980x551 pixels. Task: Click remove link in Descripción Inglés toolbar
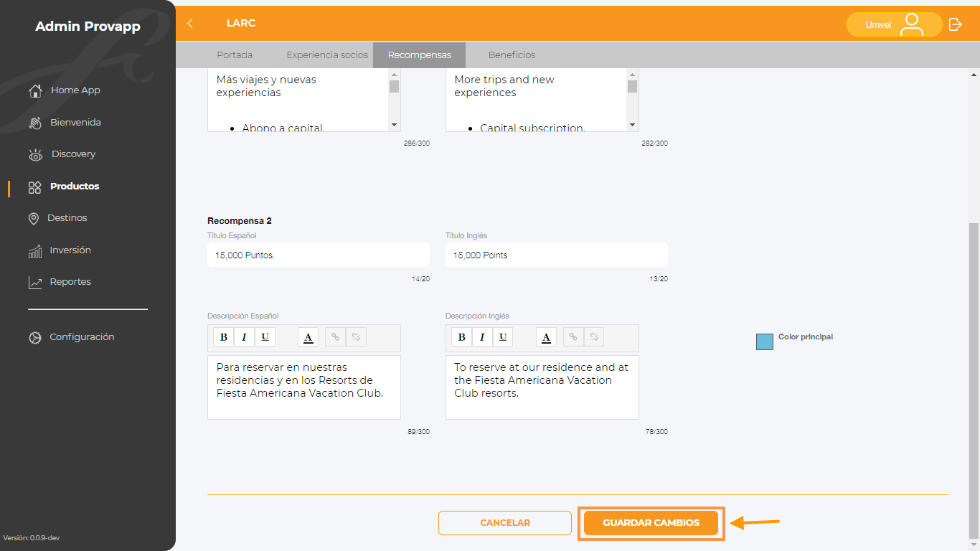(x=593, y=337)
